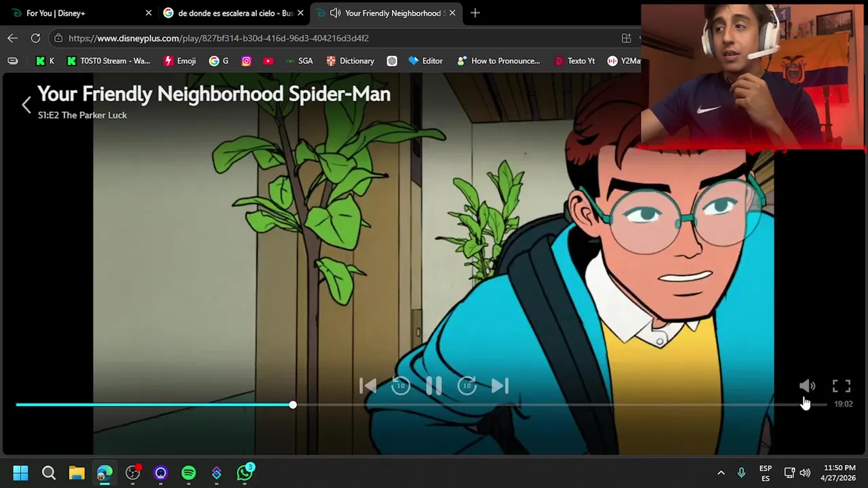868x488 pixels.
Task: Open the browser apps icon in address bar
Action: (x=627, y=38)
